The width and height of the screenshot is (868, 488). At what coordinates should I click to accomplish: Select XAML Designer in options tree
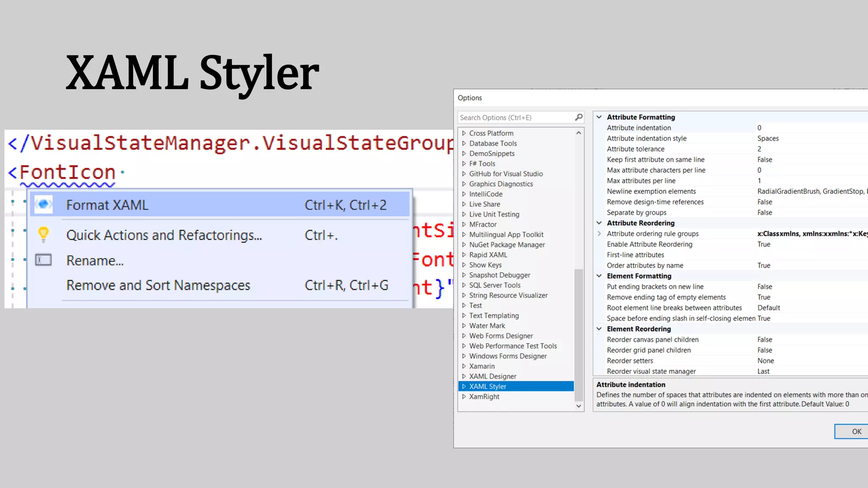[x=492, y=376]
